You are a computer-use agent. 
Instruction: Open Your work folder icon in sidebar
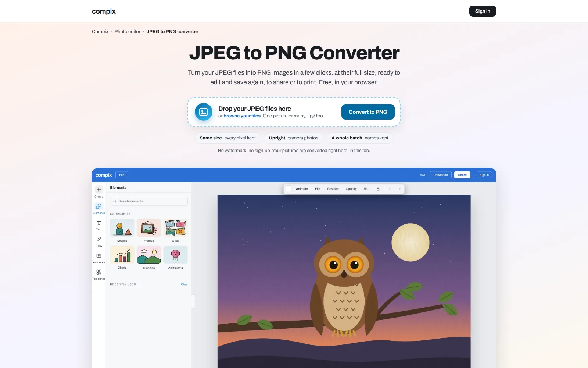(x=99, y=256)
